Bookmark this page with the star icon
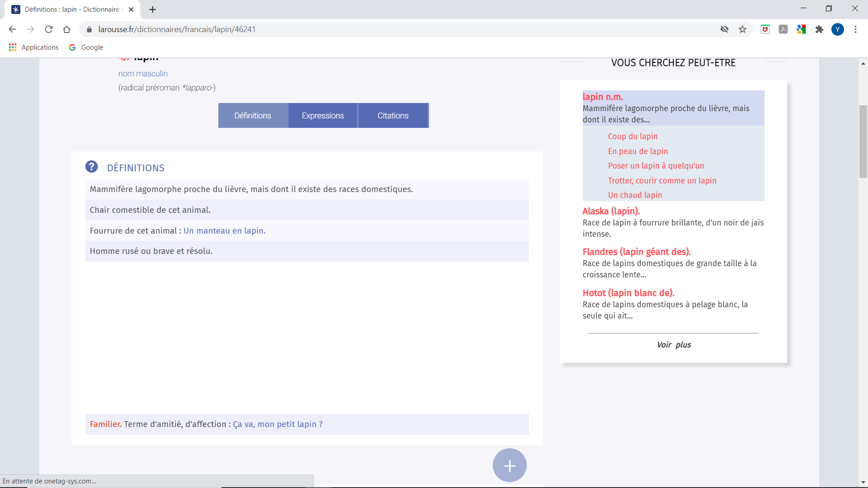The height and width of the screenshot is (488, 868). click(x=742, y=29)
